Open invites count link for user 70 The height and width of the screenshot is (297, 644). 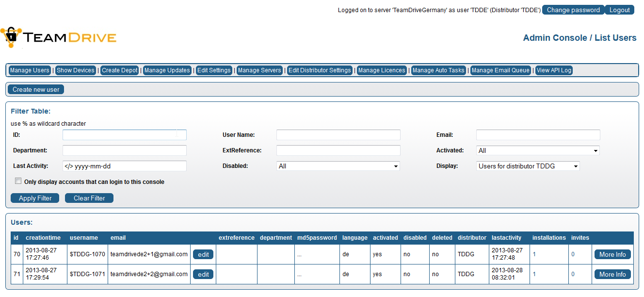pos(573,254)
